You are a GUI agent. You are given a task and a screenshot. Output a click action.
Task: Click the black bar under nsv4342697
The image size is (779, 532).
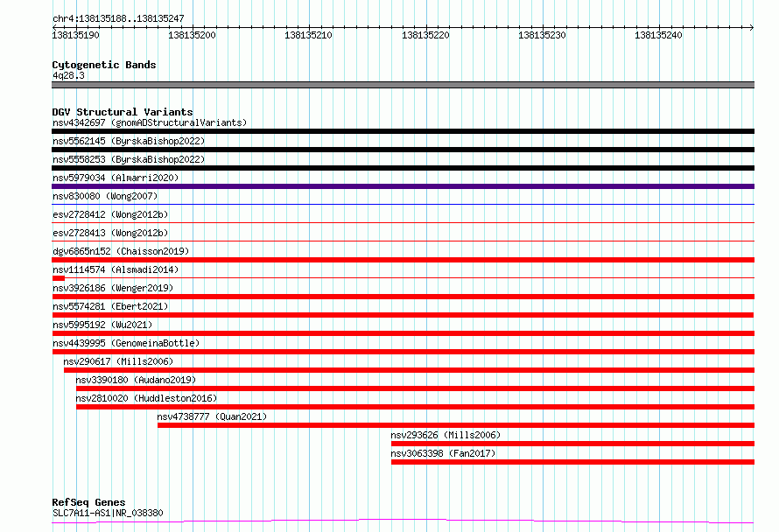click(403, 131)
